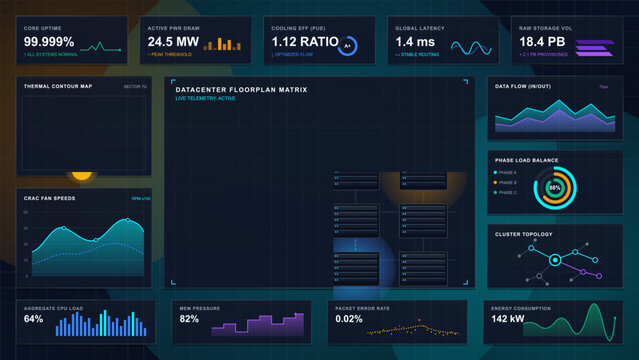Open the PEAK THRESHOLD status line

[170, 54]
